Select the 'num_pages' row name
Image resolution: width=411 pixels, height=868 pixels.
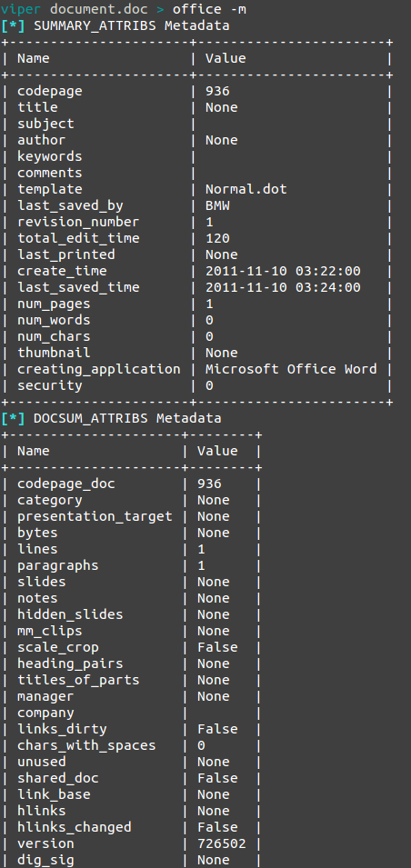[x=54, y=304]
